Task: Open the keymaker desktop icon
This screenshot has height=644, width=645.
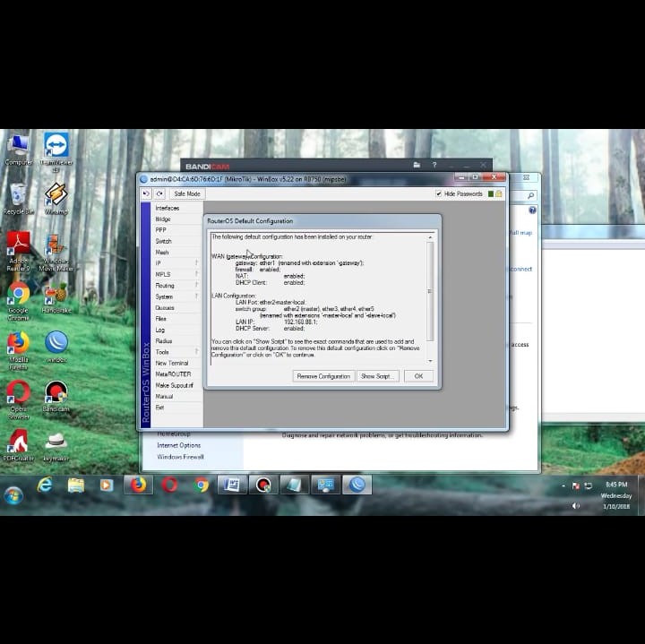Action: [x=56, y=446]
